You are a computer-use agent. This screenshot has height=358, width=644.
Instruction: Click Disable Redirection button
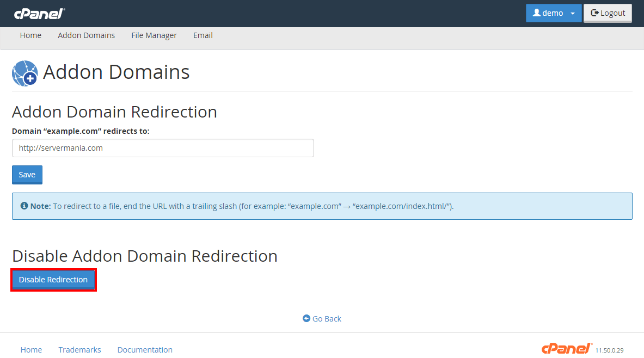pos(53,280)
